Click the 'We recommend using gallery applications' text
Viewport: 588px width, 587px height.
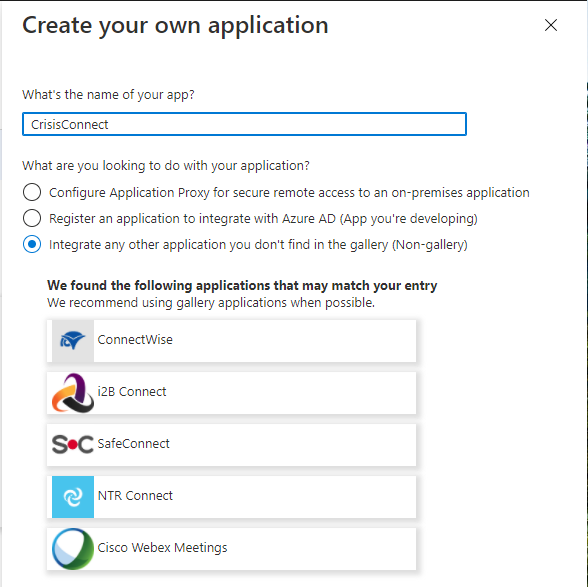tap(211, 303)
